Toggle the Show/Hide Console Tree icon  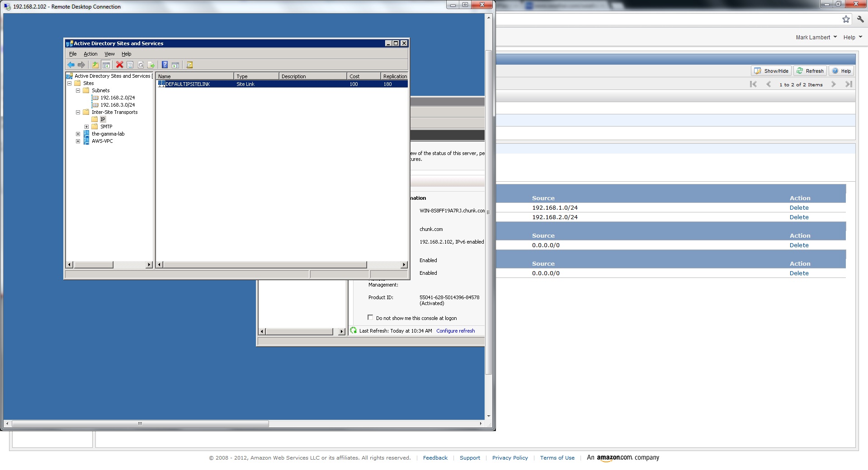[106, 65]
